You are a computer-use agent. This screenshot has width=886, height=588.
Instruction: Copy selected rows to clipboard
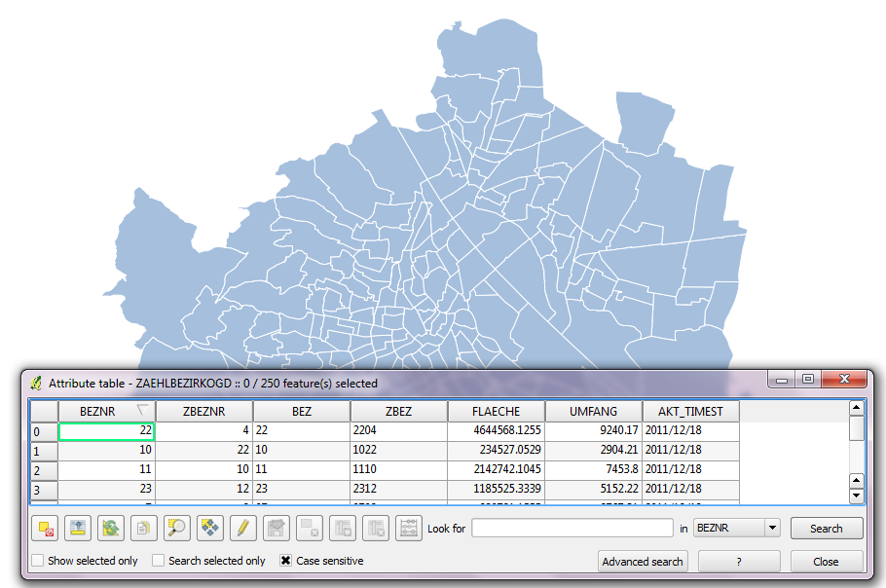(144, 529)
